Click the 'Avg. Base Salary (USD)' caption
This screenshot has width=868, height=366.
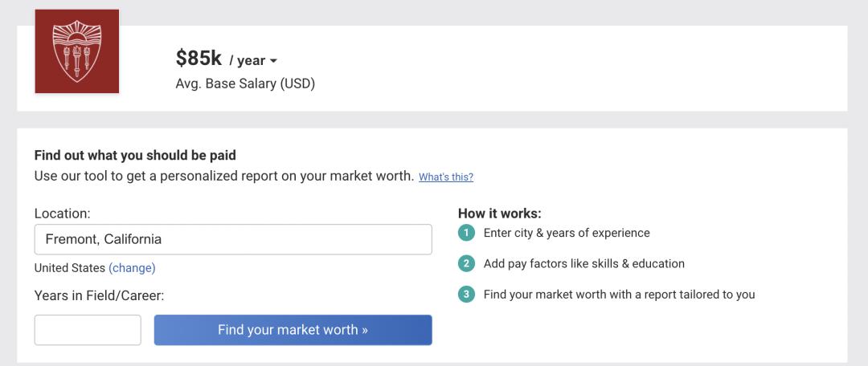click(x=245, y=83)
